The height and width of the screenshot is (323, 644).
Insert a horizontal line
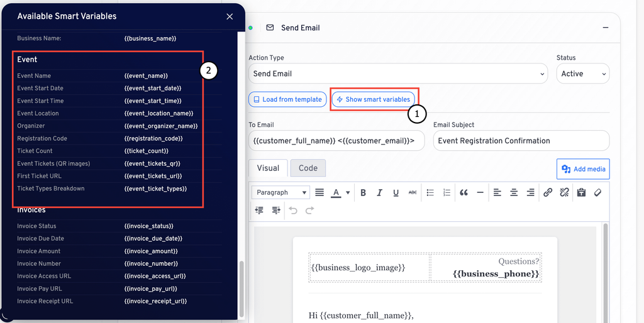[480, 192]
